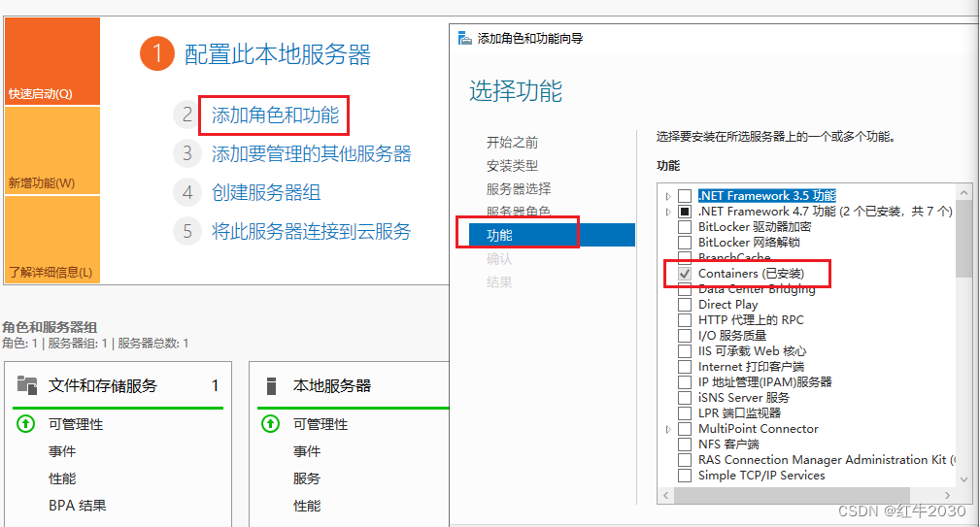
Task: Click the File and Storage Services tile icon
Action: point(26,385)
